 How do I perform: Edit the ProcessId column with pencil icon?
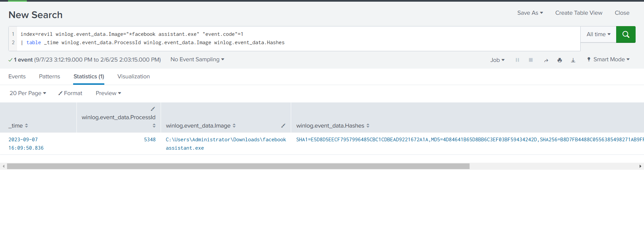153,109
